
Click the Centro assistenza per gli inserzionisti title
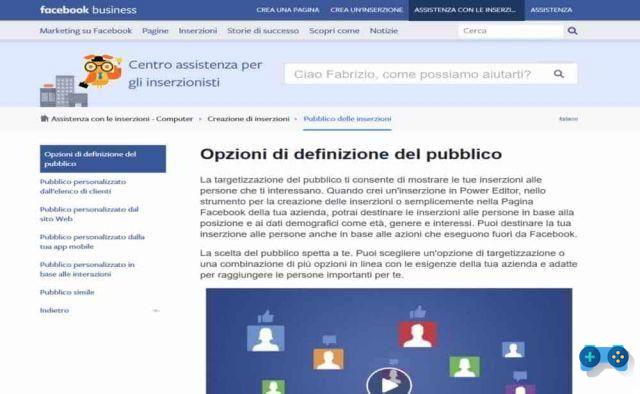tap(195, 73)
